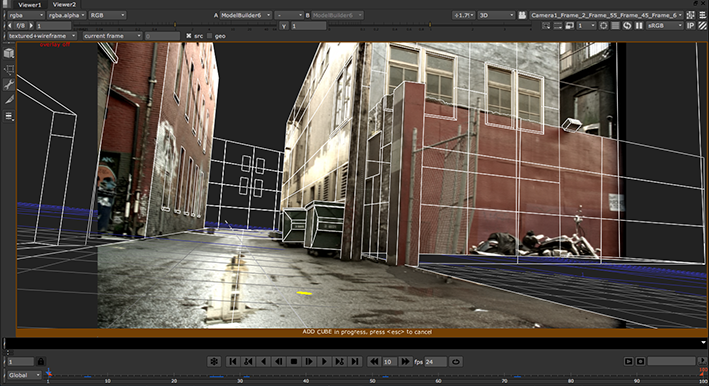The width and height of the screenshot is (709, 386).
Task: Click the 3D cube icon in left toolbar
Action: (x=9, y=53)
